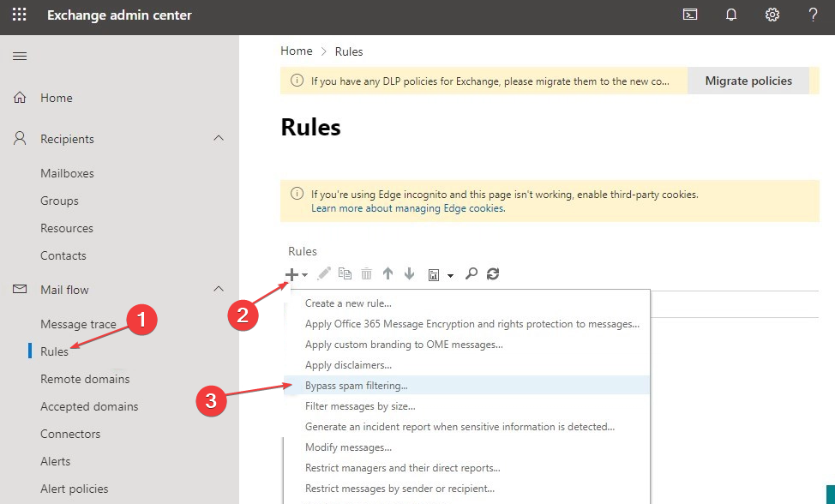Open the help question mark

(813, 15)
